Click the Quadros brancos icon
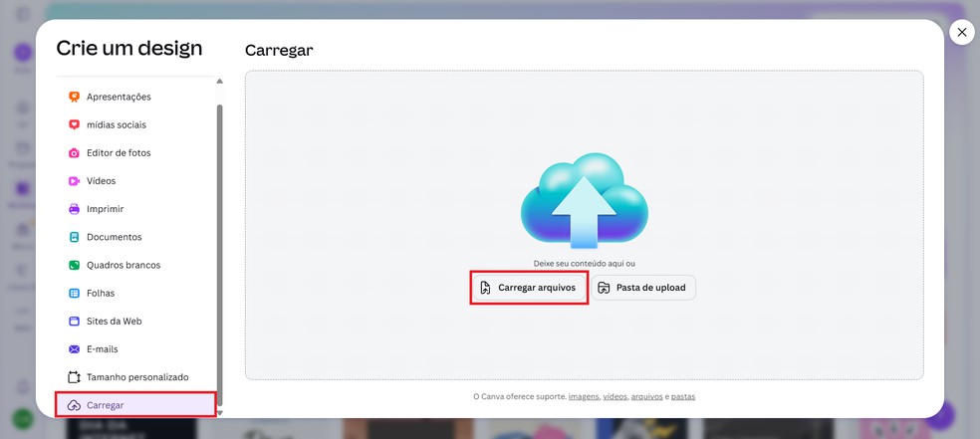Image resolution: width=980 pixels, height=439 pixels. coord(74,266)
